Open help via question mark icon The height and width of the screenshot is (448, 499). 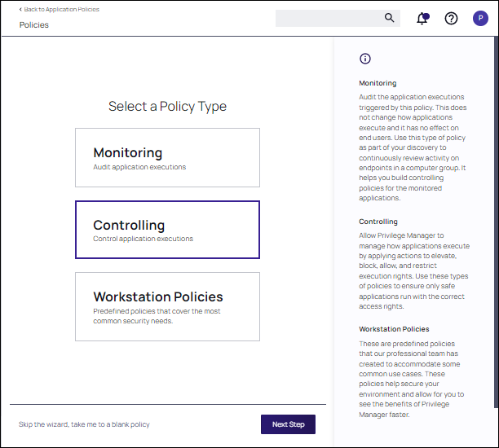click(x=451, y=19)
